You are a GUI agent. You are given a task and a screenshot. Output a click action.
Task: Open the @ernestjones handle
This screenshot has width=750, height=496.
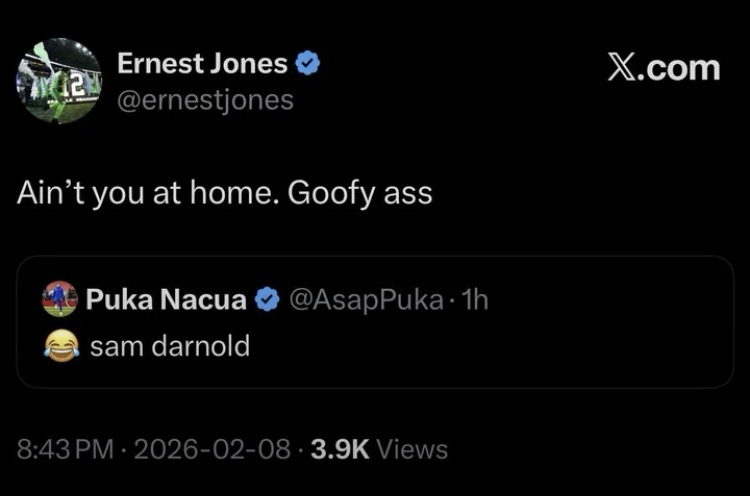[x=205, y=99]
